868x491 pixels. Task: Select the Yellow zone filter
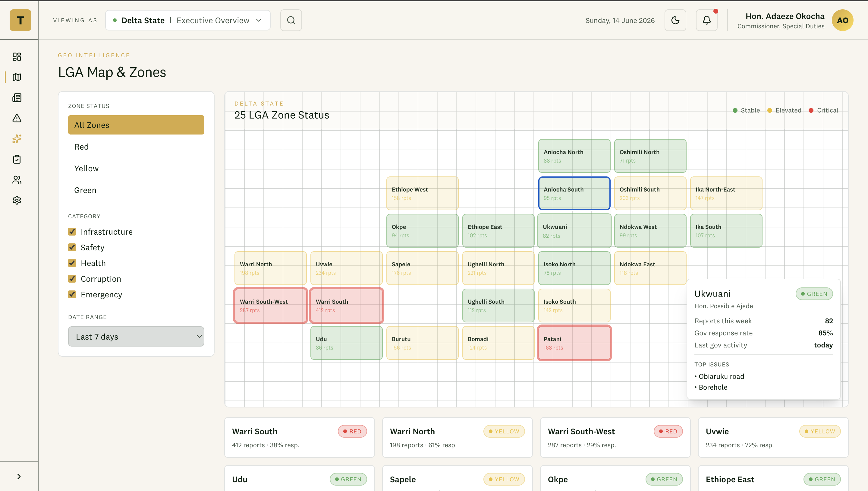pos(136,168)
